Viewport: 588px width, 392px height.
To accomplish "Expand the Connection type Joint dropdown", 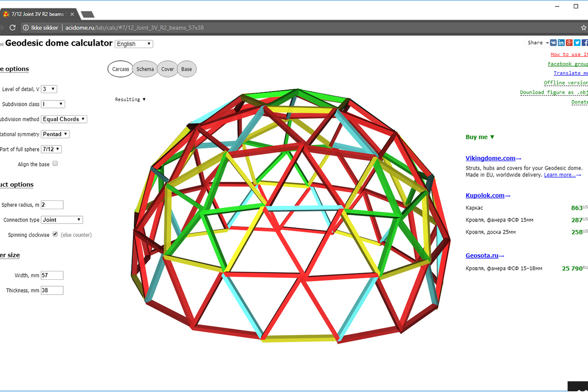I will pos(62,220).
